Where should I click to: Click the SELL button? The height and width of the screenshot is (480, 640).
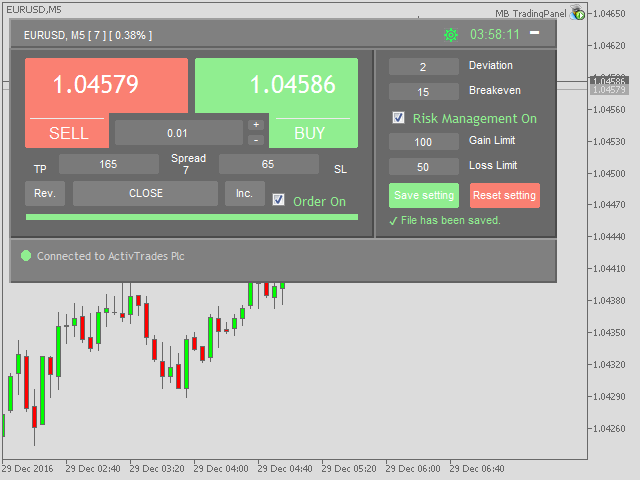coord(69,133)
